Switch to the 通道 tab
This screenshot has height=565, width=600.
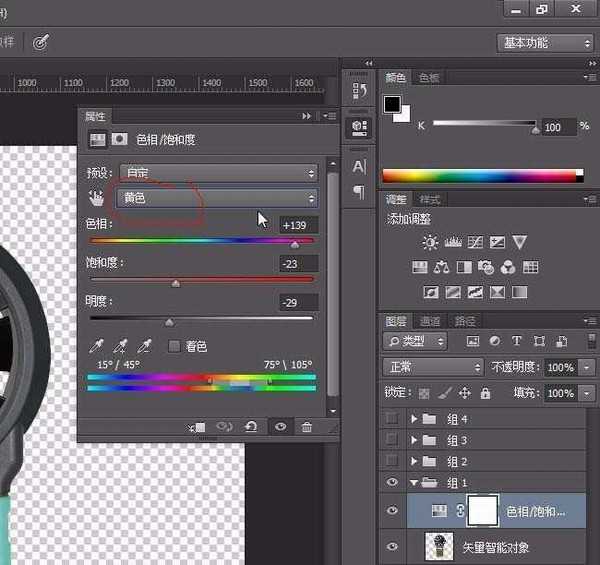pos(431,321)
